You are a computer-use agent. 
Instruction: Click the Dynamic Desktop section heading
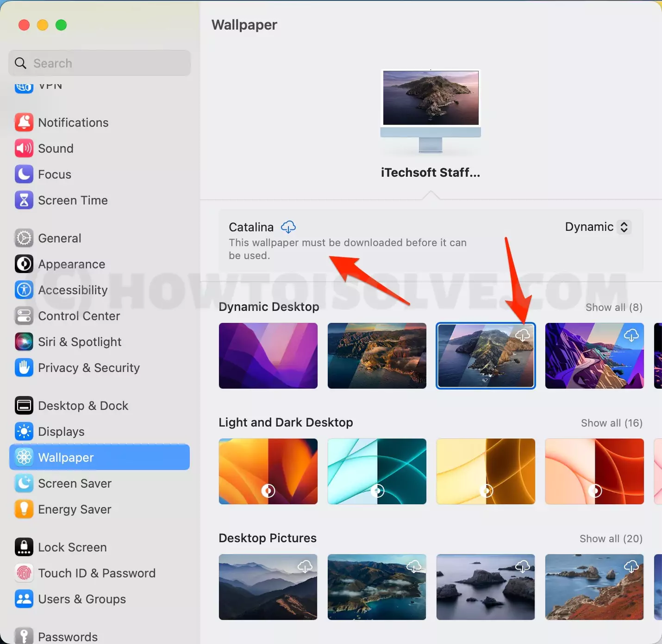click(269, 307)
